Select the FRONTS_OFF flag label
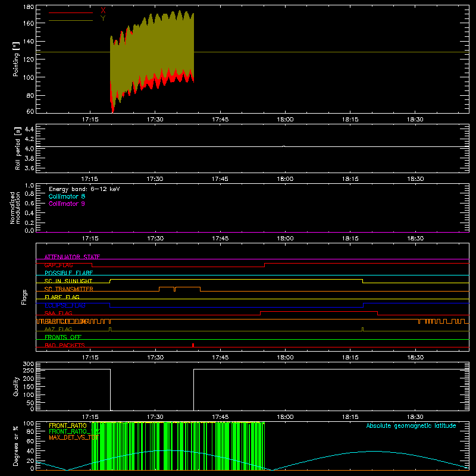 click(x=63, y=337)
